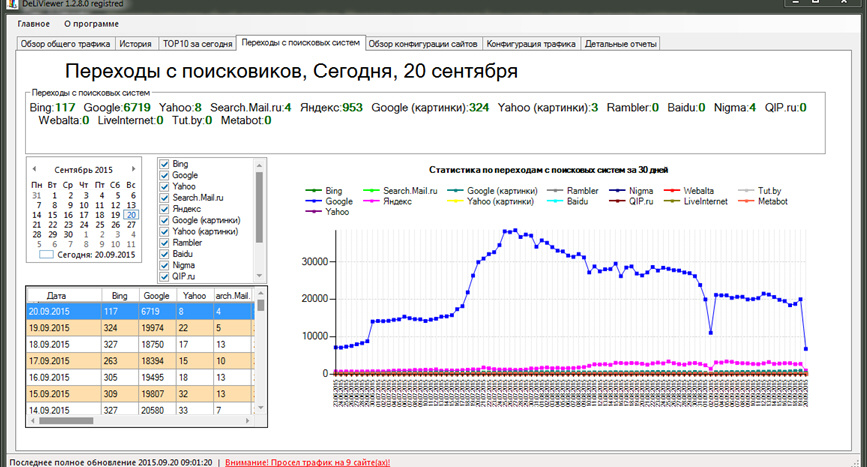Disable the Rambler checkbox
Viewport: 867px width, 467px height.
(x=164, y=241)
